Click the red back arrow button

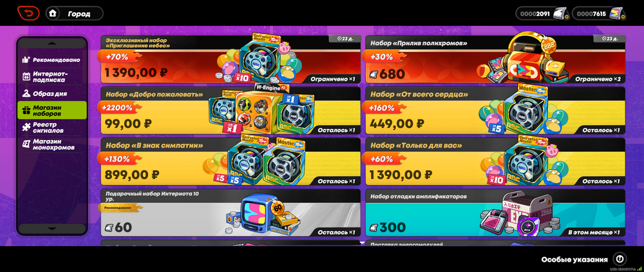tap(28, 13)
